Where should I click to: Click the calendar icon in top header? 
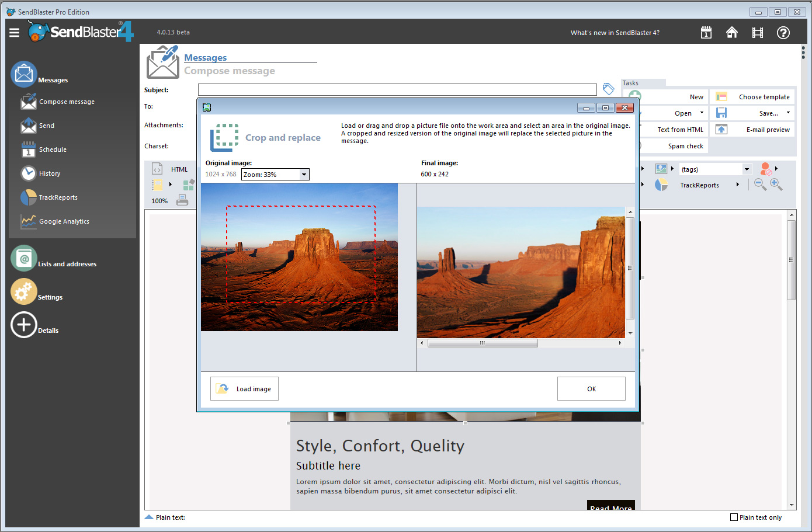pyautogui.click(x=706, y=33)
